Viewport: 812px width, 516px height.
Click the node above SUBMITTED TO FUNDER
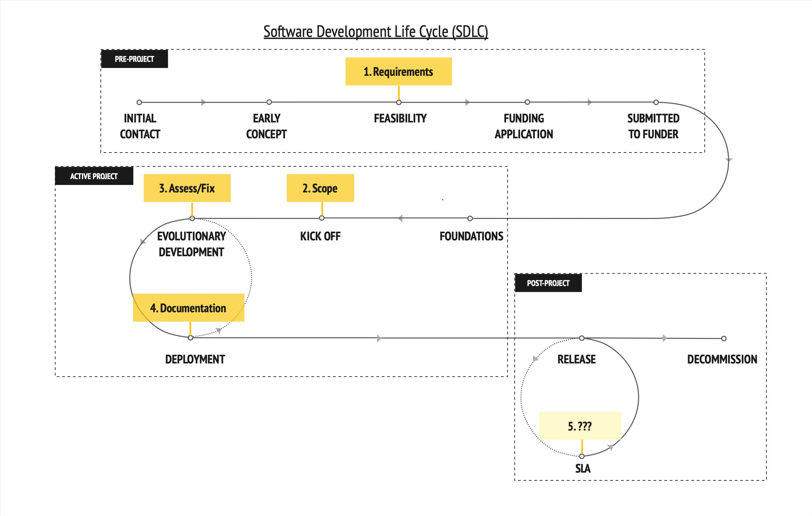656,102
